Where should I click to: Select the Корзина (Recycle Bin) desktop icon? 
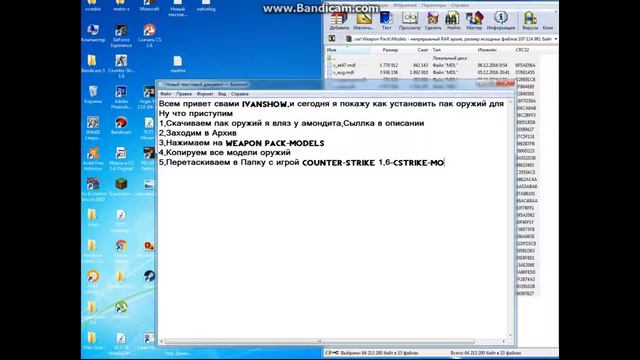pos(93,95)
